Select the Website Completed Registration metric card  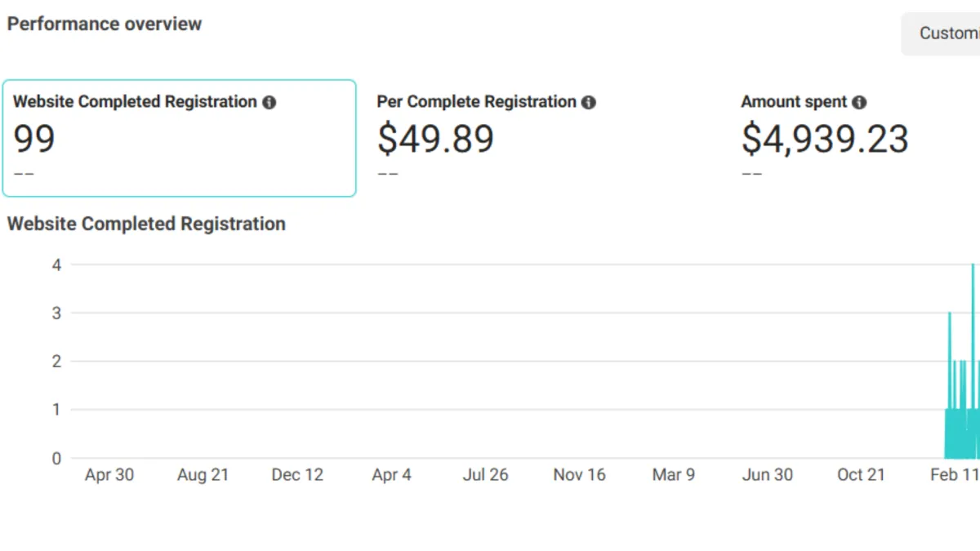point(179,138)
